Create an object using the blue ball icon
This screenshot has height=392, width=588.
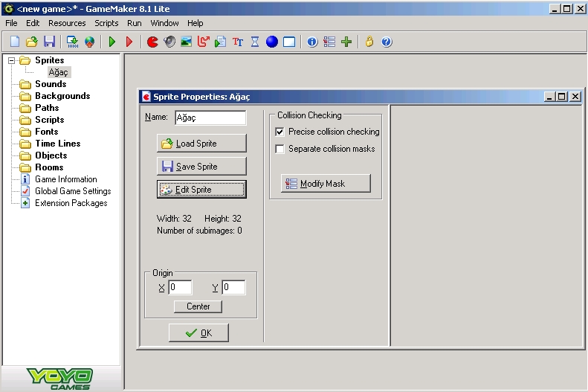tap(272, 42)
